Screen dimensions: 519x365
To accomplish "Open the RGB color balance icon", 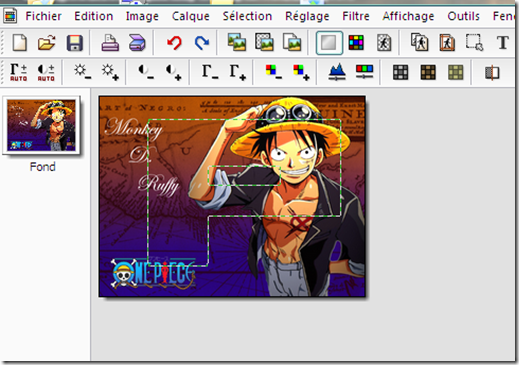I will coord(364,72).
